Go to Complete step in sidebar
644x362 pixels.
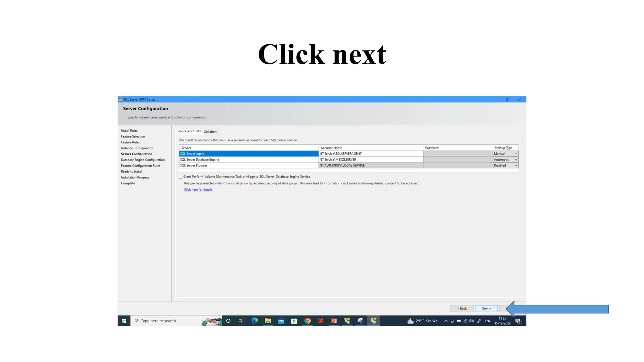click(x=128, y=184)
